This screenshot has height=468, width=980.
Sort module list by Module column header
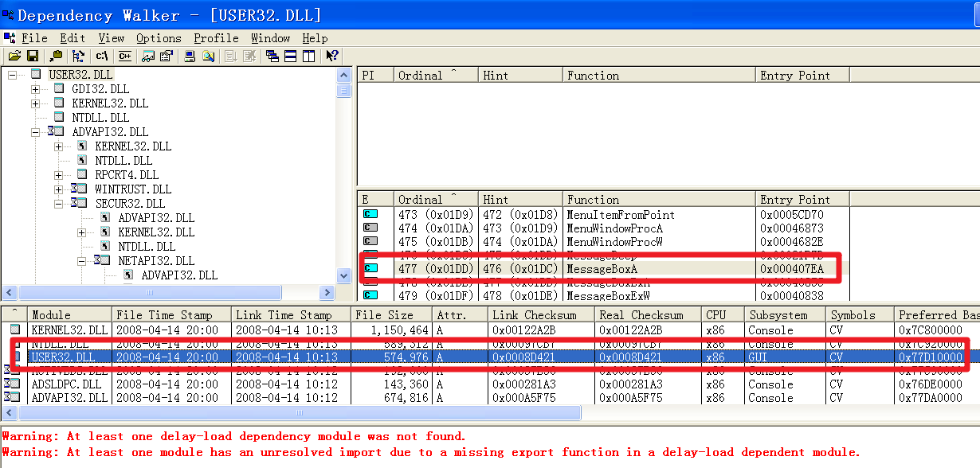coord(69,314)
